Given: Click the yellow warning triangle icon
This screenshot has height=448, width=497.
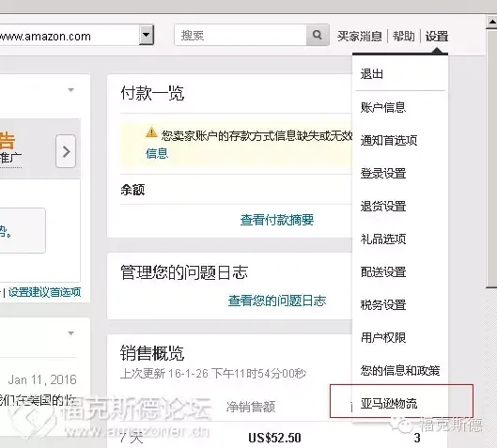Looking at the screenshot, I should 151,131.
